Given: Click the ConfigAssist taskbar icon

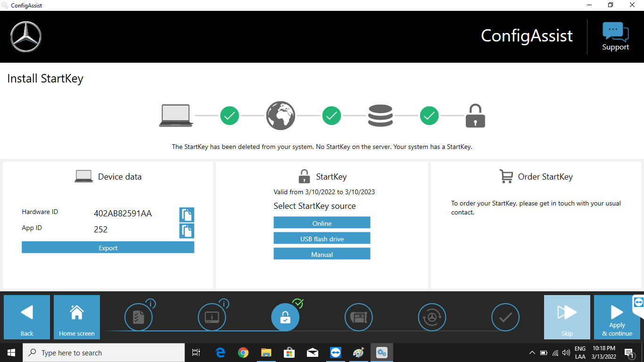Looking at the screenshot, I should coord(382,353).
